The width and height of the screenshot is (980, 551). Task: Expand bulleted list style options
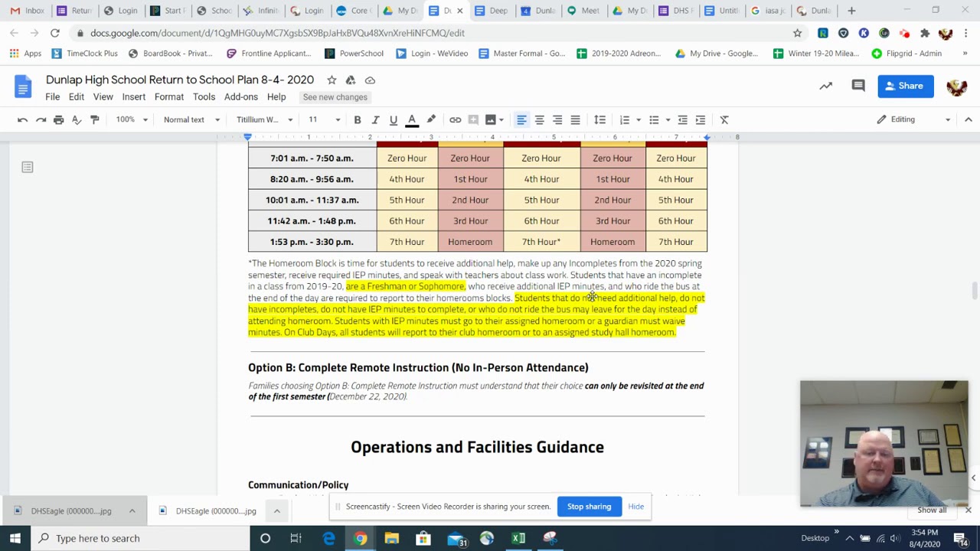[x=668, y=119]
